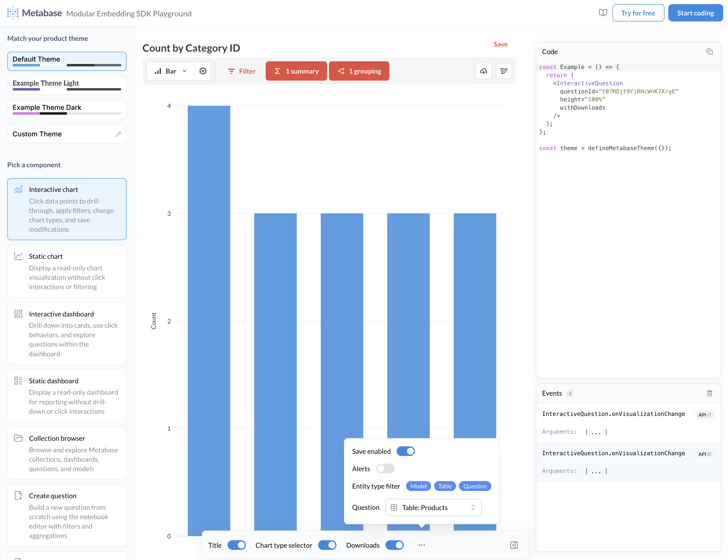Clear the Events list with trash icon
Screen dimensions: 728x560
[x=709, y=393]
